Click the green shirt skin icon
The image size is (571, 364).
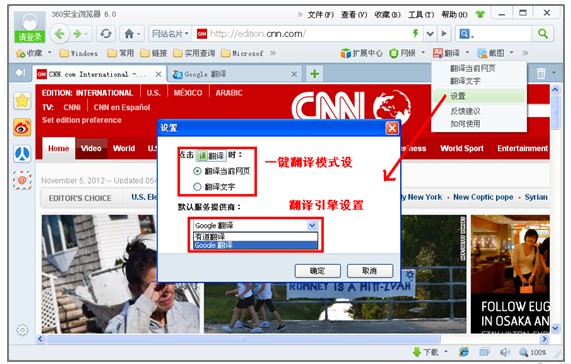480,14
